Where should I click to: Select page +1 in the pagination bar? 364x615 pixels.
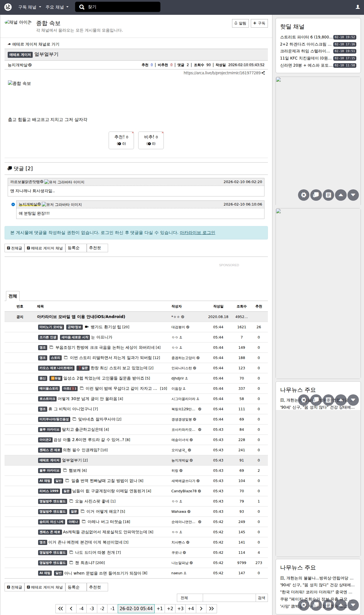[x=160, y=608]
